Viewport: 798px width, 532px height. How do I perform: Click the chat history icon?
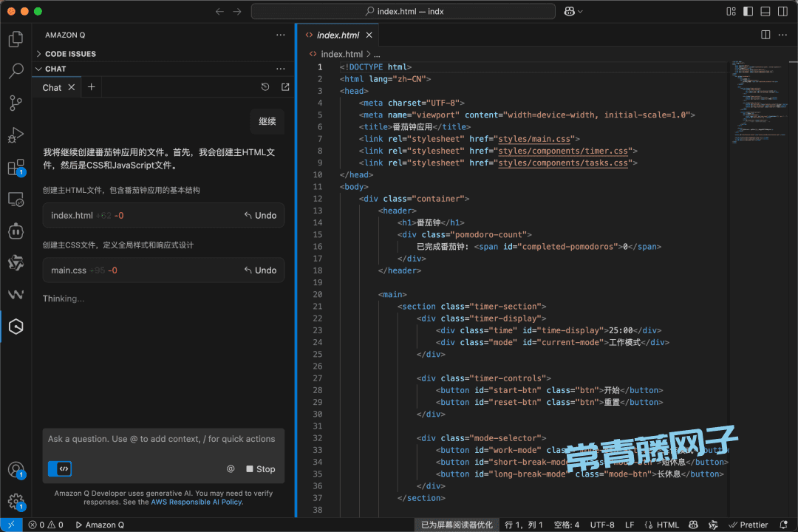point(265,87)
